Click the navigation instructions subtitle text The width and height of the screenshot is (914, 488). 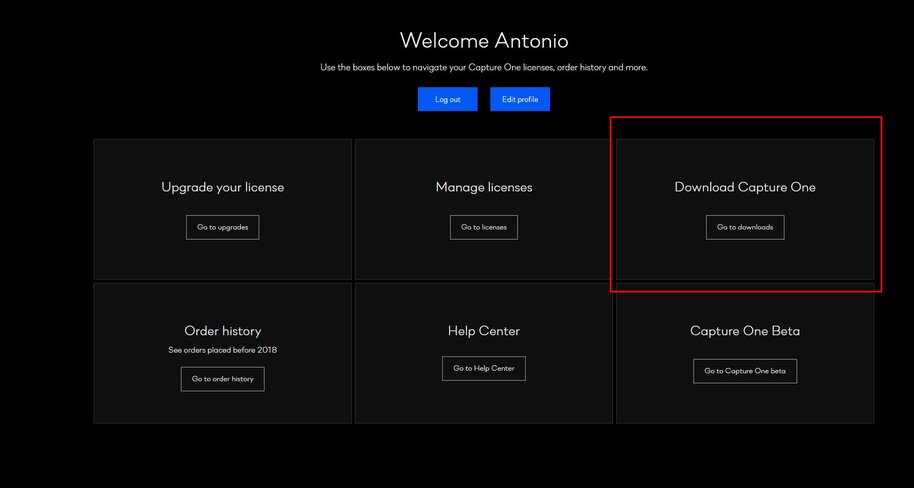(484, 68)
